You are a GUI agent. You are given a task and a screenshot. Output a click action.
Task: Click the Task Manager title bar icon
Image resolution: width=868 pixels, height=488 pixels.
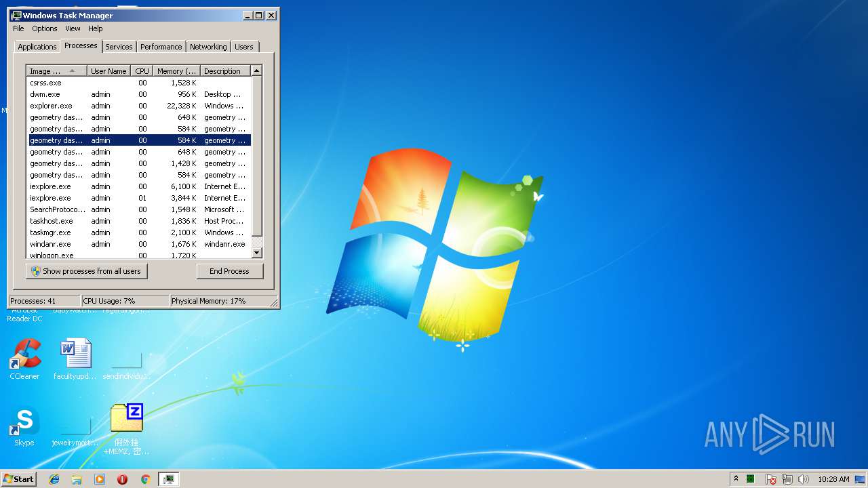pos(17,15)
